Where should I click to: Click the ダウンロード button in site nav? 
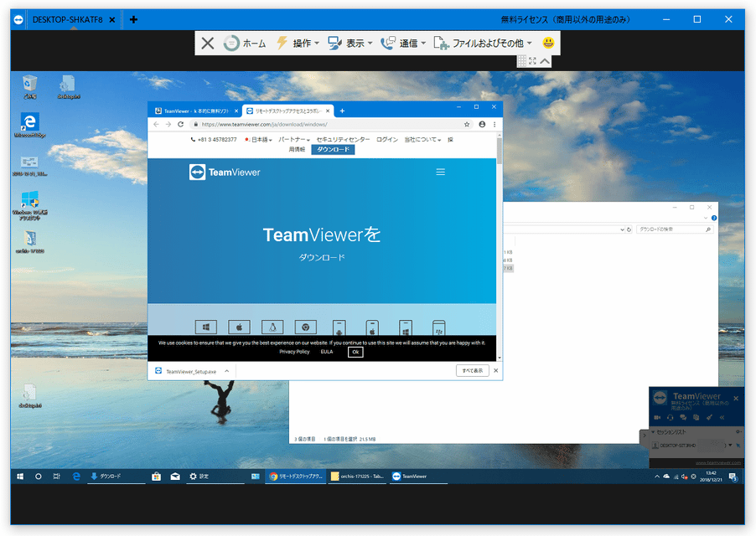(333, 150)
